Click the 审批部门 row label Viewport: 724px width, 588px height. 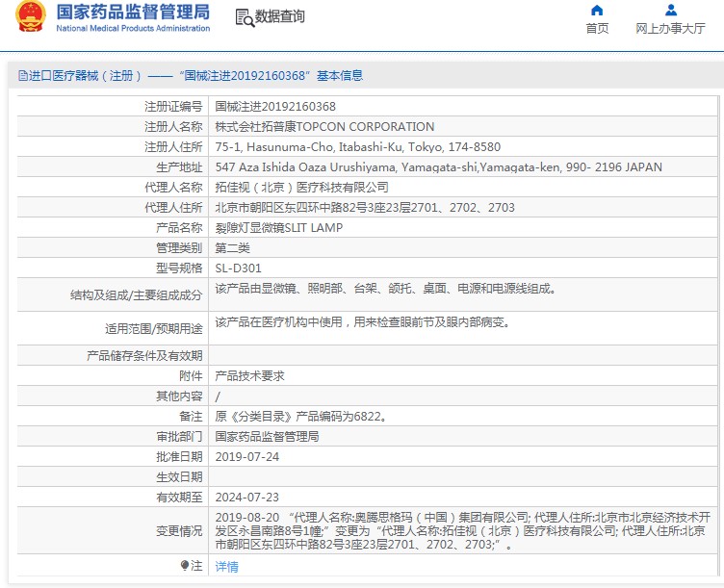coord(179,437)
